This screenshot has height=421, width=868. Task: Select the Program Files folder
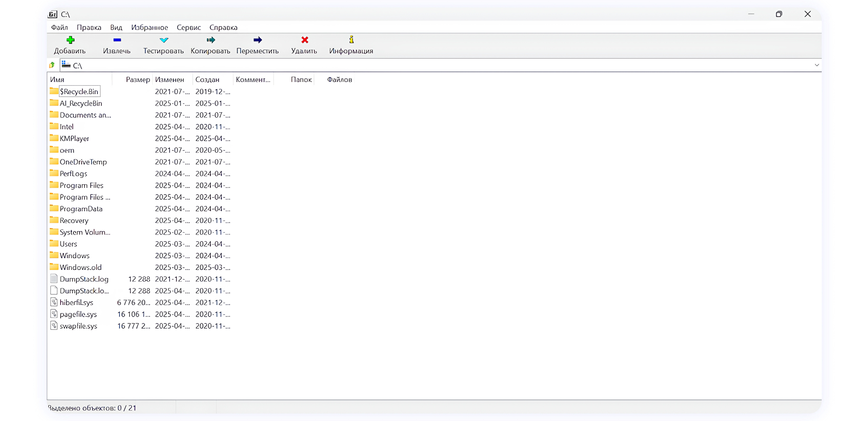click(81, 185)
